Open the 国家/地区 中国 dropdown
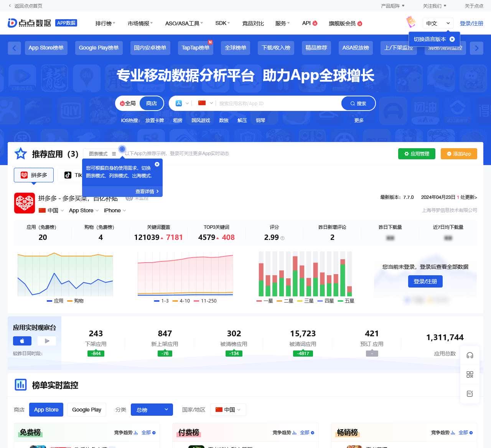The height and width of the screenshot is (448, 491). [228, 410]
